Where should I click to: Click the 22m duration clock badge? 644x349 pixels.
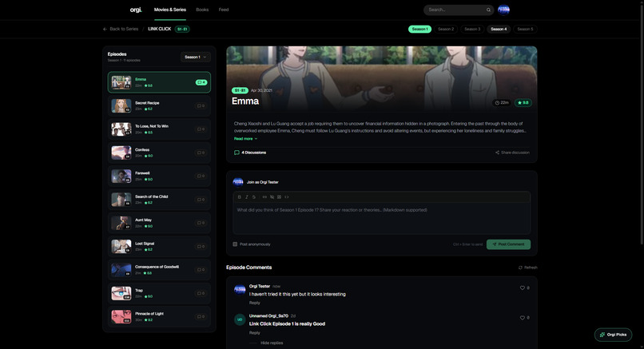502,103
